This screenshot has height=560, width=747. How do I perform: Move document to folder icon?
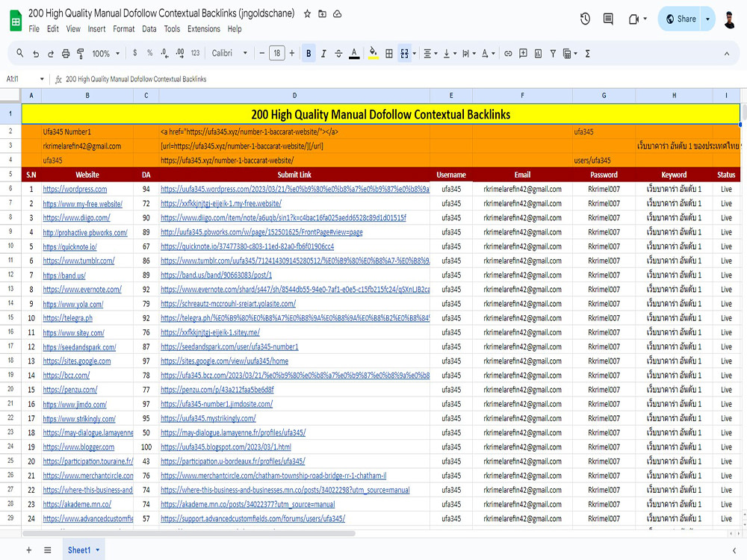(x=323, y=13)
